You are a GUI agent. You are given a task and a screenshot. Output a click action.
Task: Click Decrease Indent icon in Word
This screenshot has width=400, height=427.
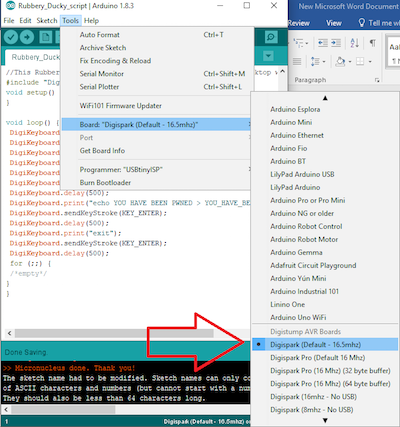pyautogui.click(x=323, y=43)
